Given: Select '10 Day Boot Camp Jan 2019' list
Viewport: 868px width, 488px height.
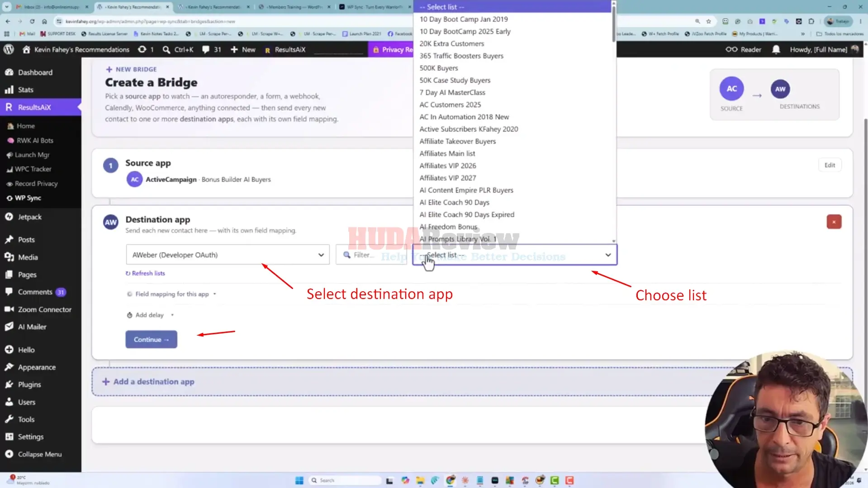Looking at the screenshot, I should [x=464, y=19].
